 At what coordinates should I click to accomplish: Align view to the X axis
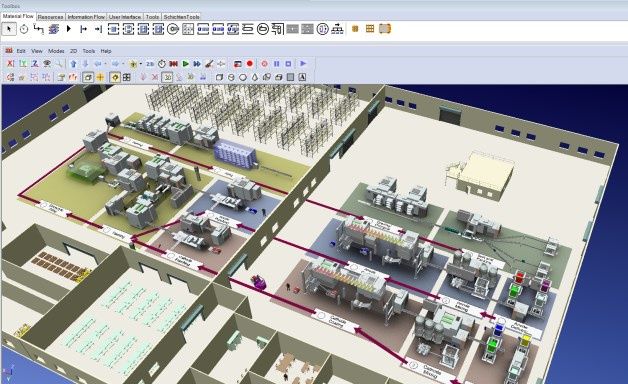coord(10,64)
